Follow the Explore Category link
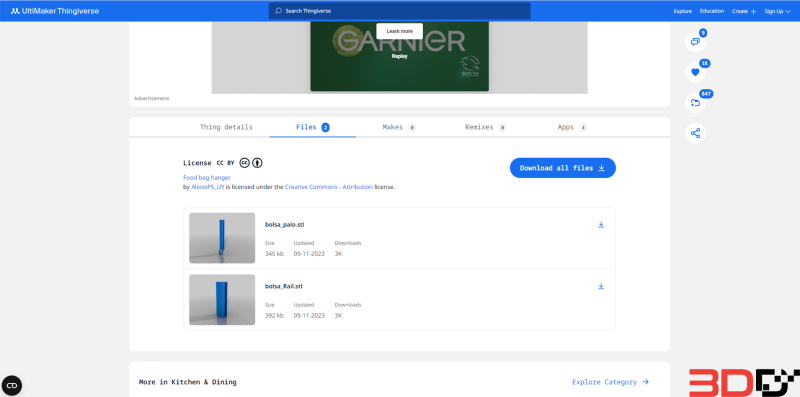This screenshot has height=397, width=800. pos(610,382)
